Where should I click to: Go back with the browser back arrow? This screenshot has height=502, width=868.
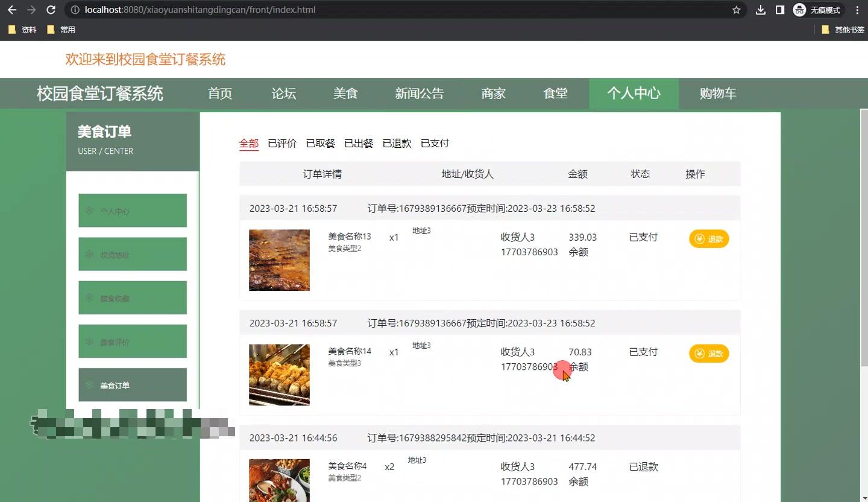coord(12,10)
